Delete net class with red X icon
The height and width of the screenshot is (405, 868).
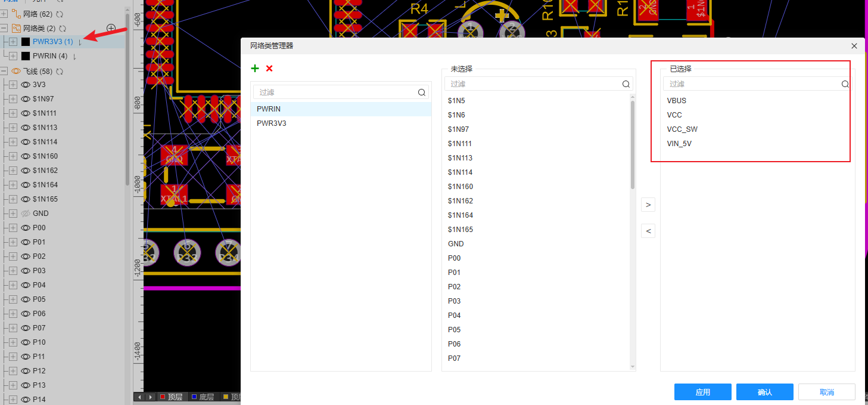(269, 69)
